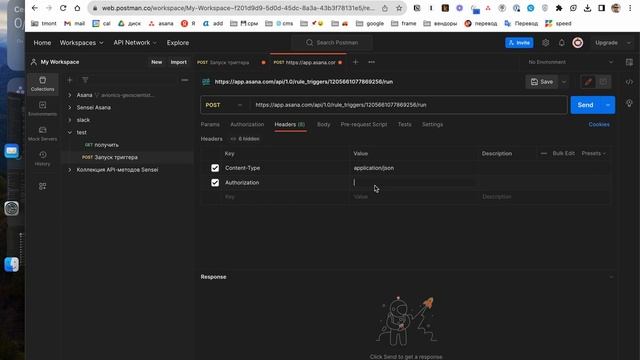This screenshot has height=360, width=640.
Task: Expand the Asana collection
Action: coord(70,95)
